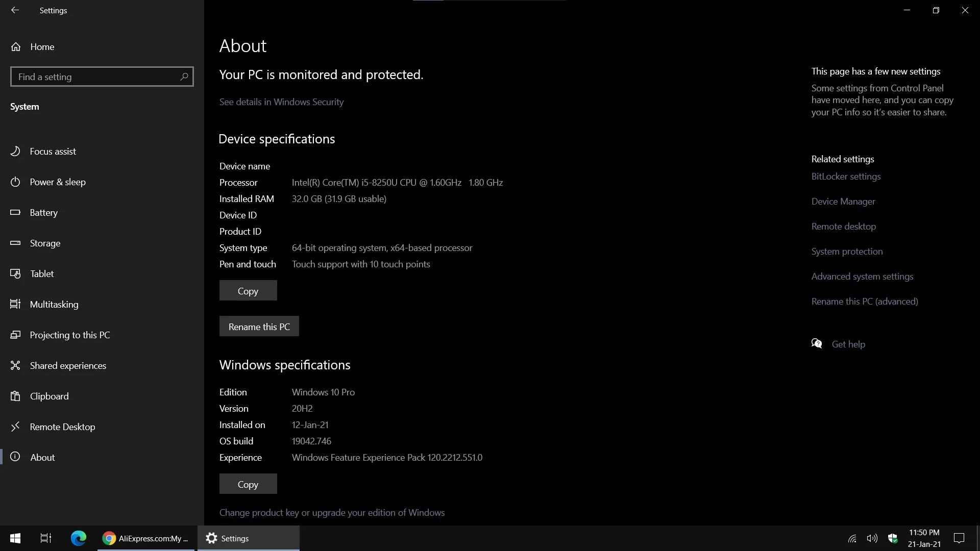The image size is (980, 551).
Task: Click inside the Find a setting box
Action: coord(97,77)
